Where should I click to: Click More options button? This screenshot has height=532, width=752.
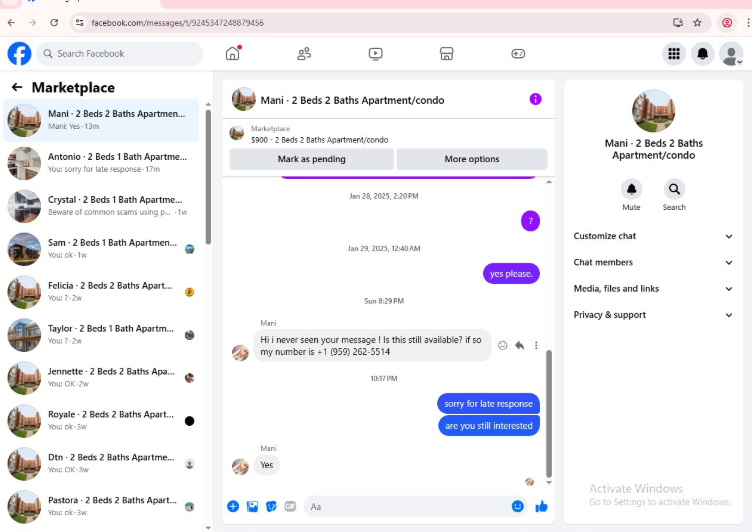coord(472,159)
